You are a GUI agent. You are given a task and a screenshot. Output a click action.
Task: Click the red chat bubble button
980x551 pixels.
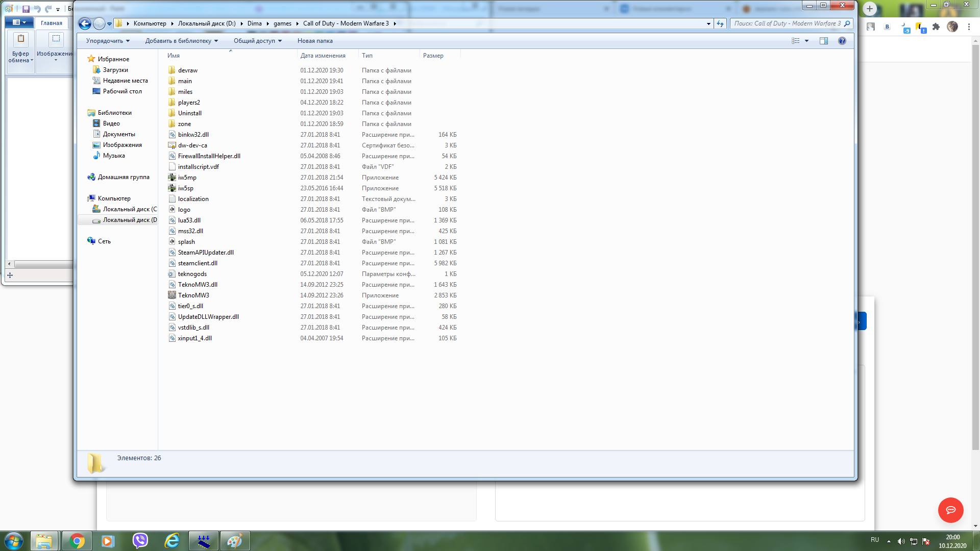click(950, 510)
